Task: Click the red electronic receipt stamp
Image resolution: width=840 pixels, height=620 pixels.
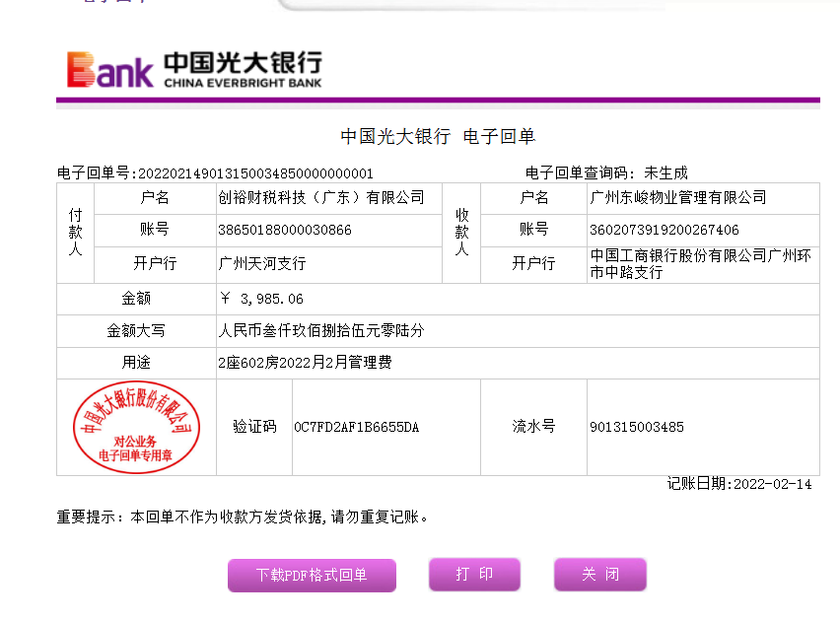Action: coord(136,428)
